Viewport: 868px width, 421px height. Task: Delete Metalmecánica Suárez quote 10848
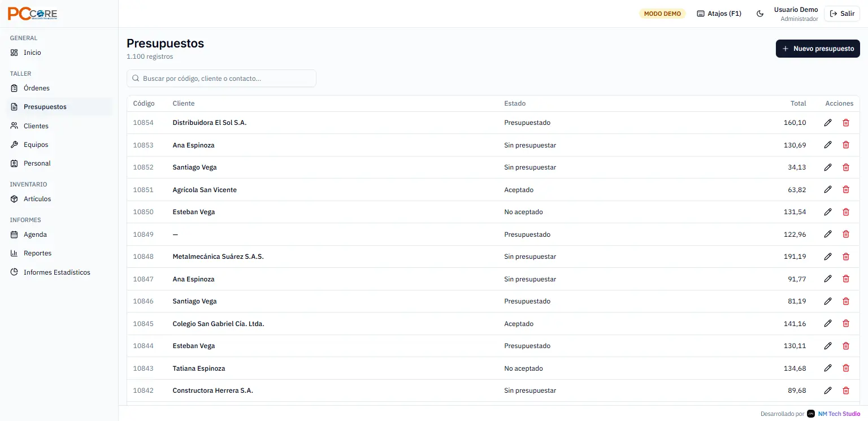[x=846, y=257]
